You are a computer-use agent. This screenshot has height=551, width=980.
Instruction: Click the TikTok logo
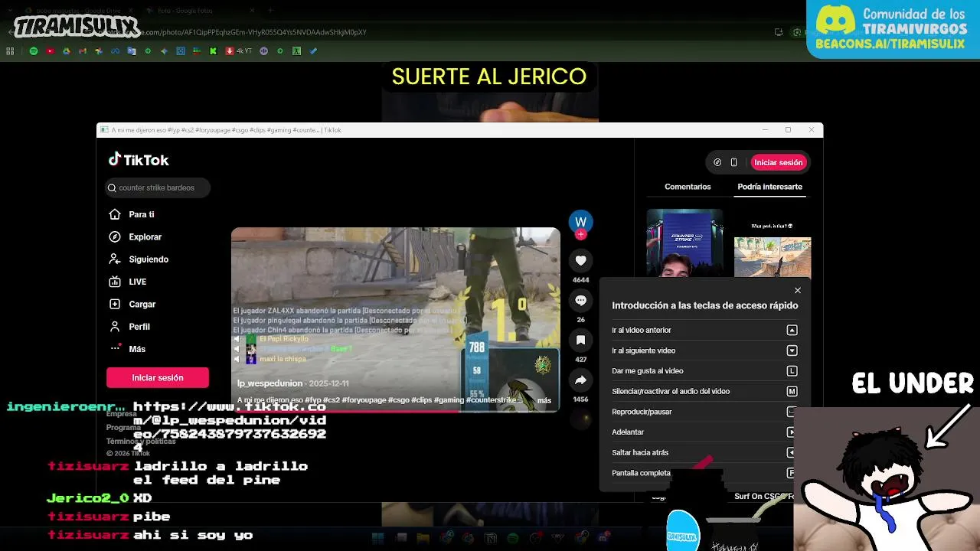(x=139, y=160)
